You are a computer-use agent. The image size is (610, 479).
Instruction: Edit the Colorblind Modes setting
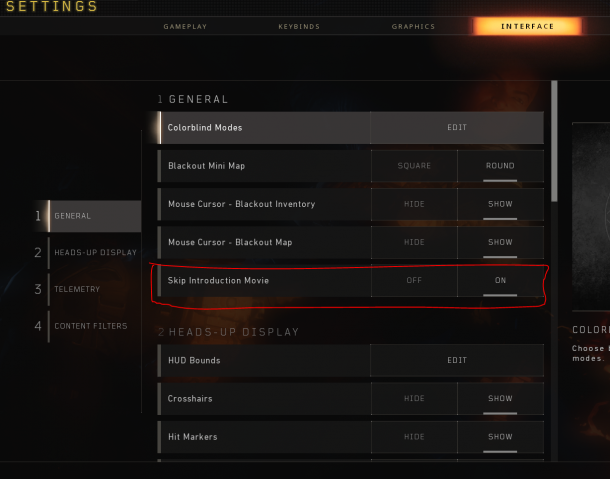coord(457,128)
